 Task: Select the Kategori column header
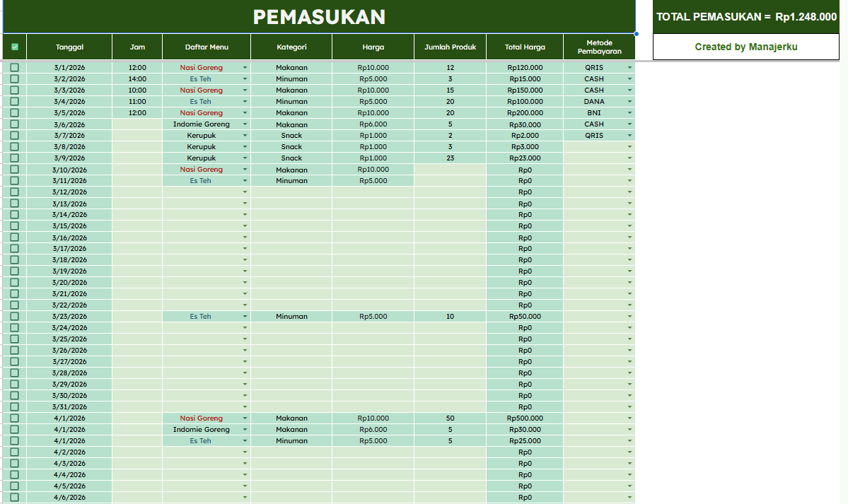coord(291,47)
